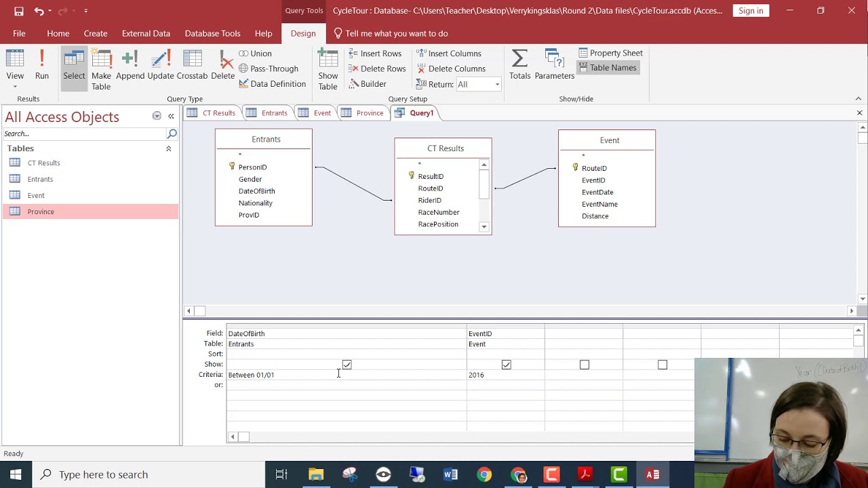Viewport: 868px width, 488px height.
Task: Click the Union query option
Action: [x=255, y=54]
